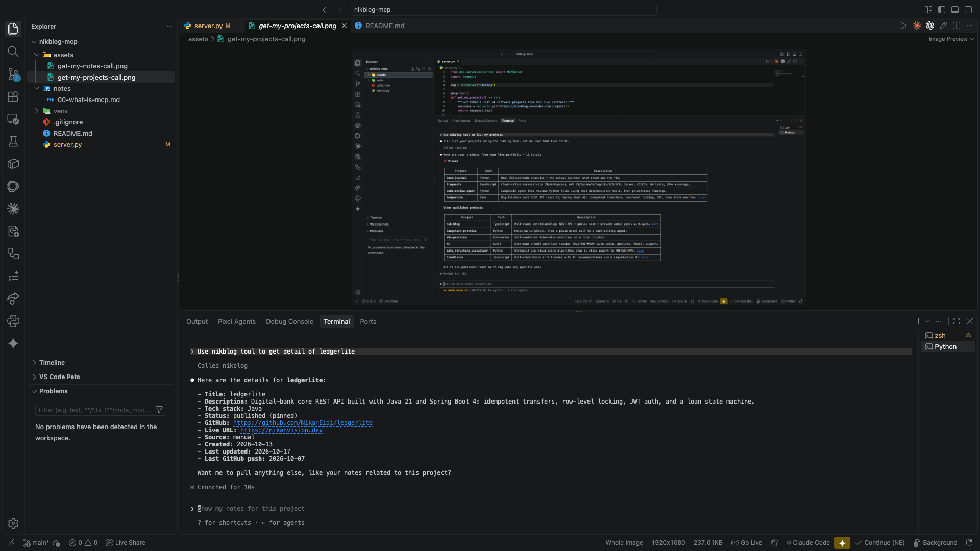The image size is (980, 551).
Task: Open the Testing flask view
Action: [13, 141]
